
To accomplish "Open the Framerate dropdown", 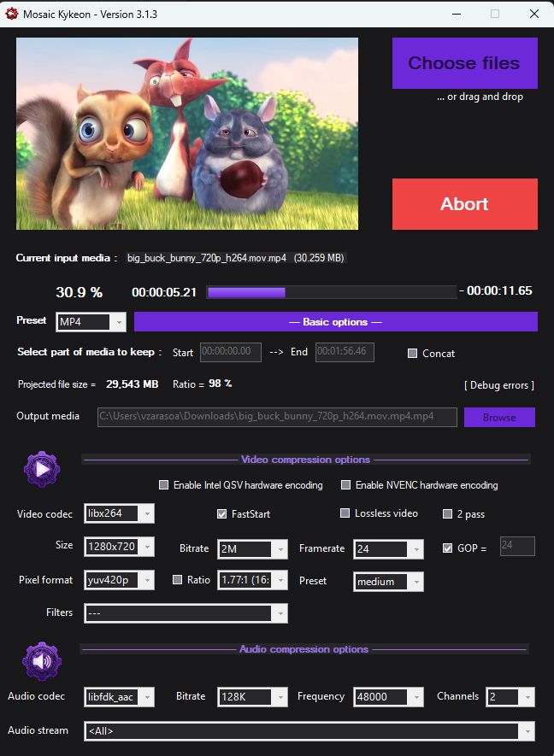I will click(389, 548).
